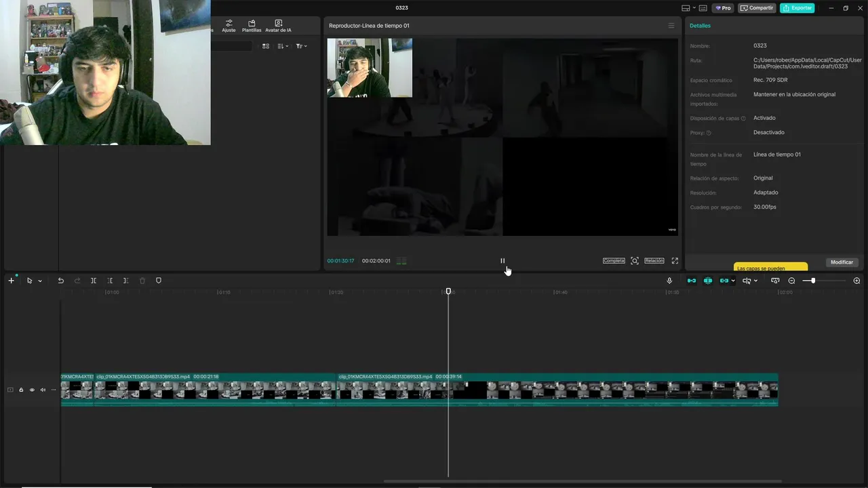Click the trash delete icon
Viewport: 868px width, 488px height.
[x=142, y=281]
